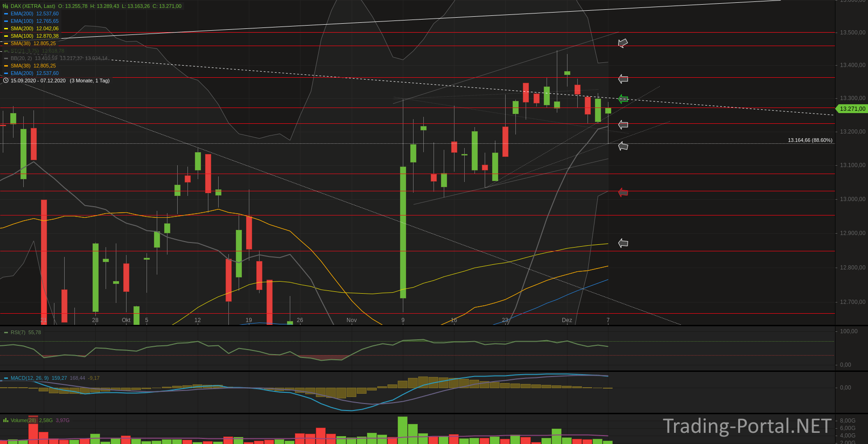
Task: Click the yellow color marker of SMA(200)
Action: coord(6,28)
